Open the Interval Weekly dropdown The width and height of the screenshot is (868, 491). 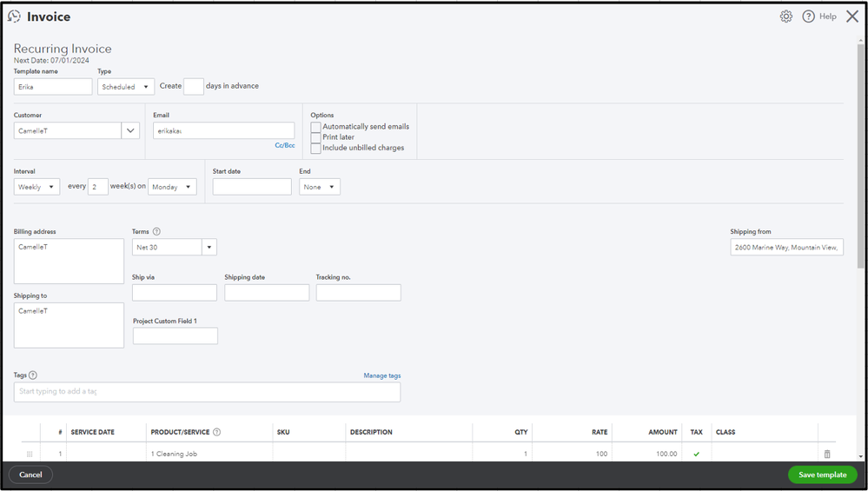point(36,187)
